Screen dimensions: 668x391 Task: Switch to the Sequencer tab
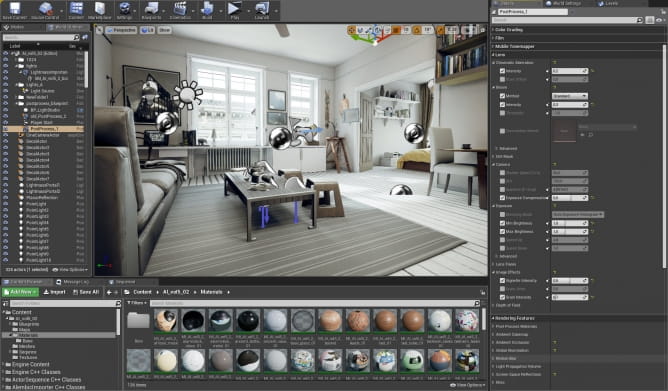tap(122, 282)
